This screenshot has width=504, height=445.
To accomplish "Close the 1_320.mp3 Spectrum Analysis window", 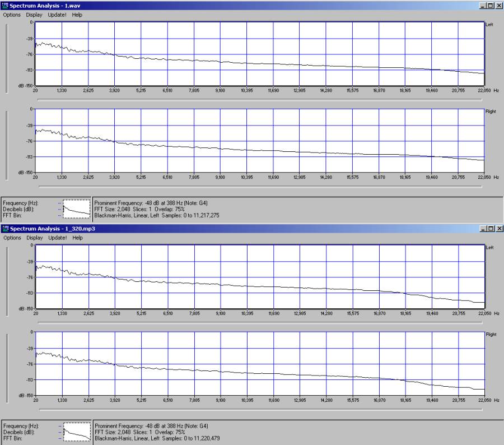I will [x=499, y=229].
